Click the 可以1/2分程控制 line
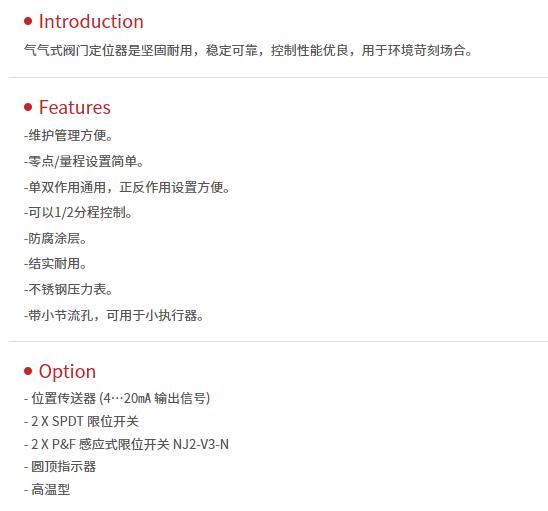548x511 pixels. point(78,213)
